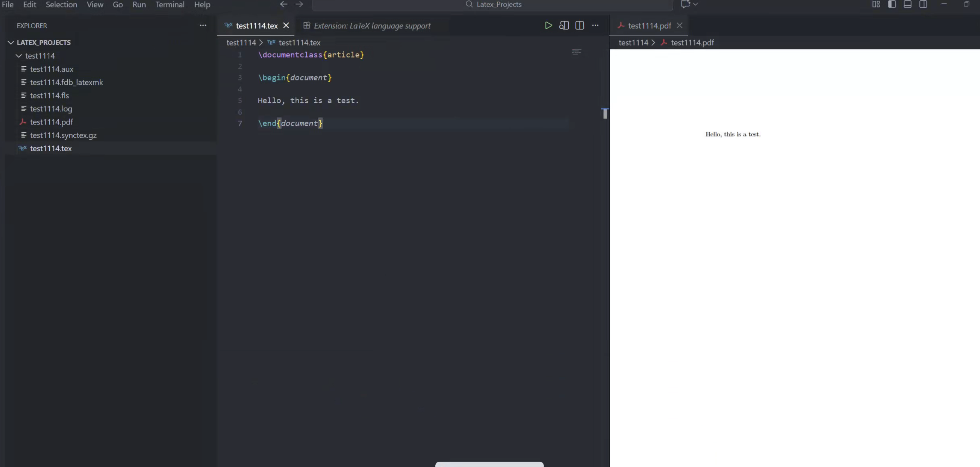Open the Terminal menu
This screenshot has width=980, height=467.
(x=170, y=5)
